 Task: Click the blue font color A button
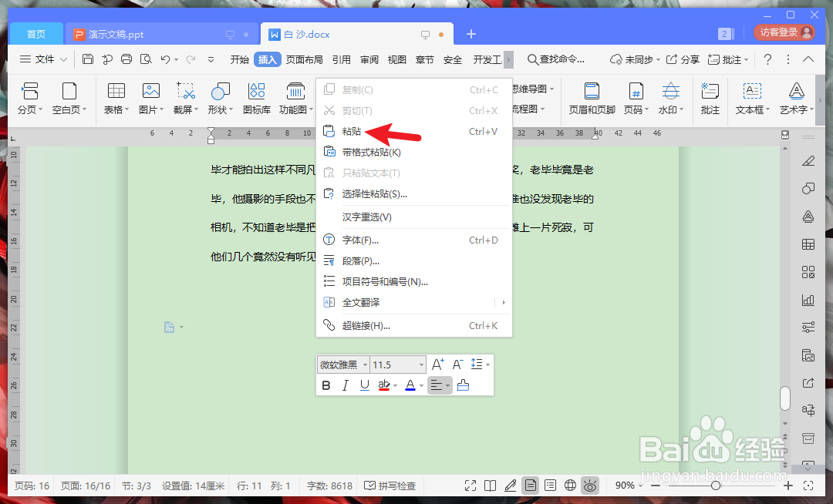(x=410, y=385)
